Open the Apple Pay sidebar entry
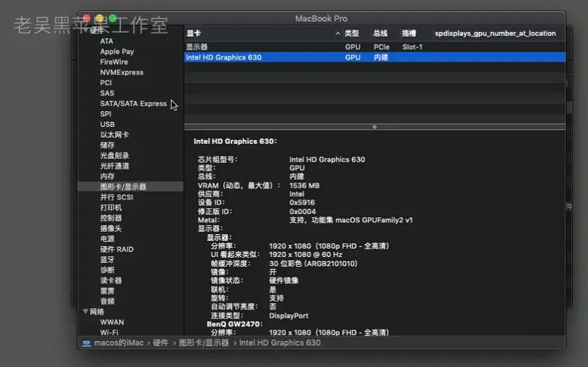Image resolution: width=588 pixels, height=367 pixels. tap(117, 52)
